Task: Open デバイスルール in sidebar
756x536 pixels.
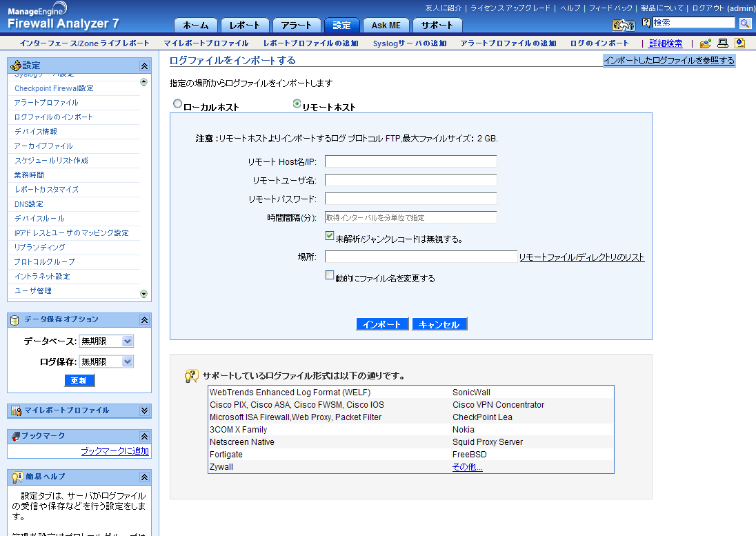Action: (39, 219)
